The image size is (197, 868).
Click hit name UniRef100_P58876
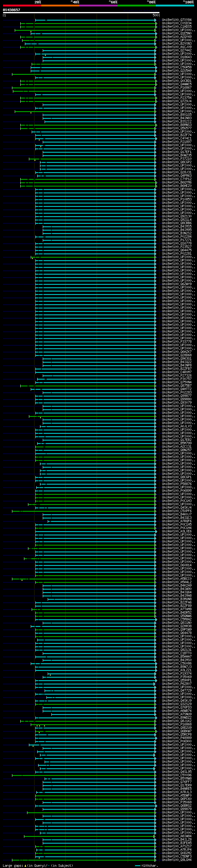coord(177,483)
